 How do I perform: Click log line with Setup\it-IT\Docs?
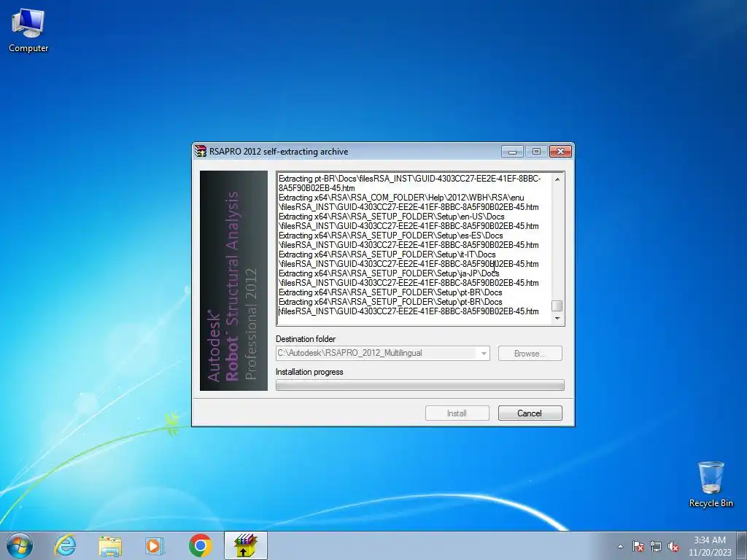tap(387, 254)
